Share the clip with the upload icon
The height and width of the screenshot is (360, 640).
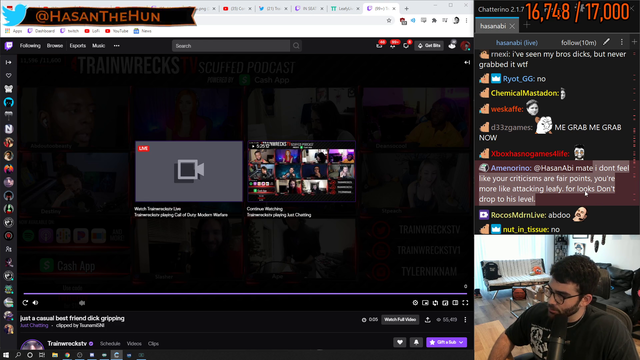tap(428, 320)
